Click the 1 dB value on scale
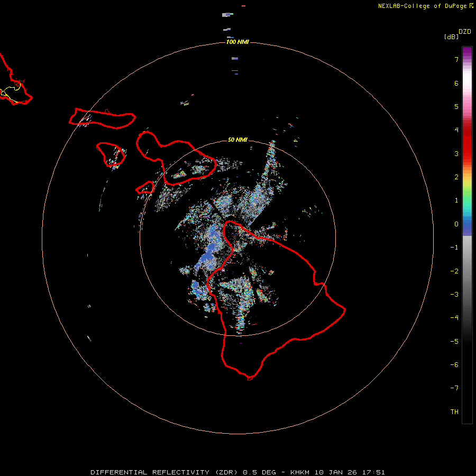 456,200
